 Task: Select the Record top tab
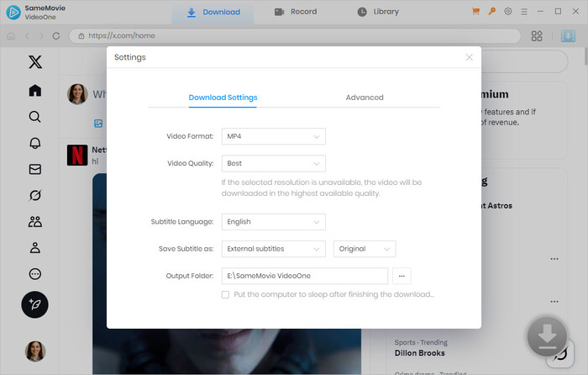pyautogui.click(x=296, y=12)
